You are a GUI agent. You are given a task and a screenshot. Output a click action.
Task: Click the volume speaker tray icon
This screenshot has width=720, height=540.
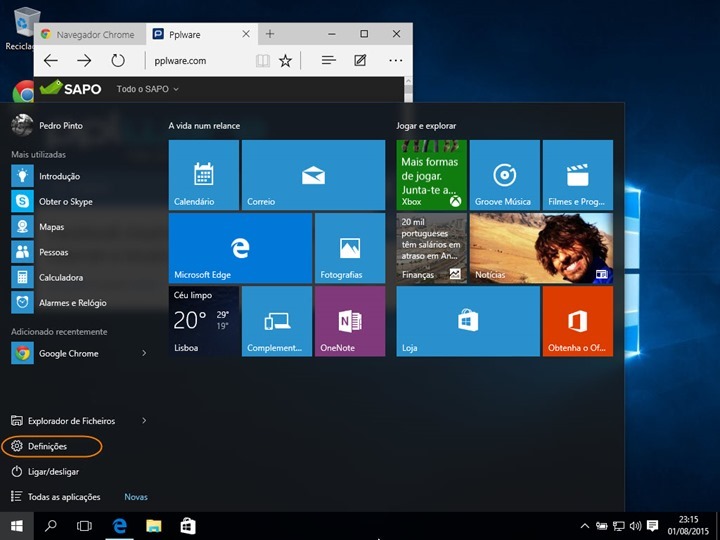(636, 526)
